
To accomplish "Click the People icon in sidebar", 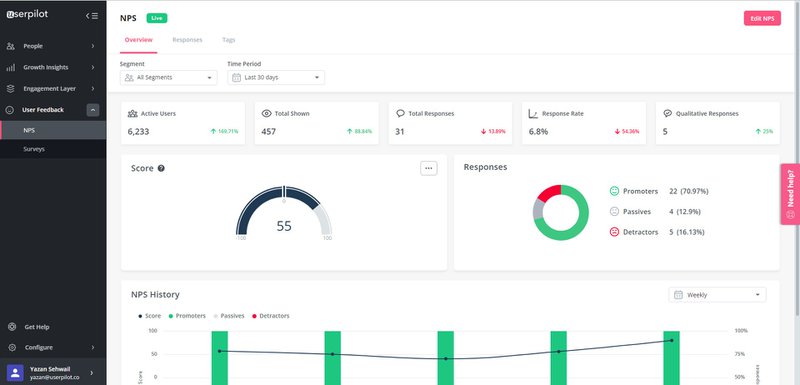I will click(x=10, y=46).
